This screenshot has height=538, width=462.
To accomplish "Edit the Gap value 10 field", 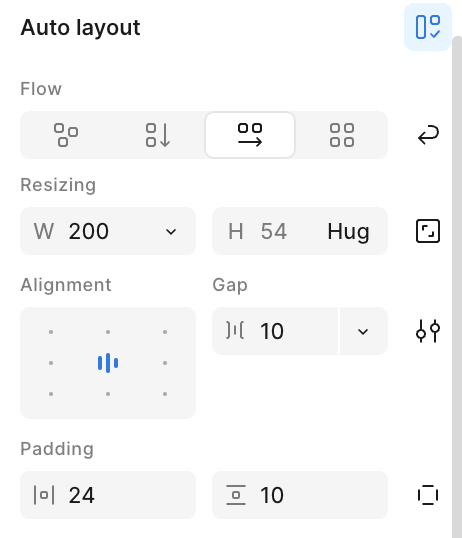I will point(275,331).
